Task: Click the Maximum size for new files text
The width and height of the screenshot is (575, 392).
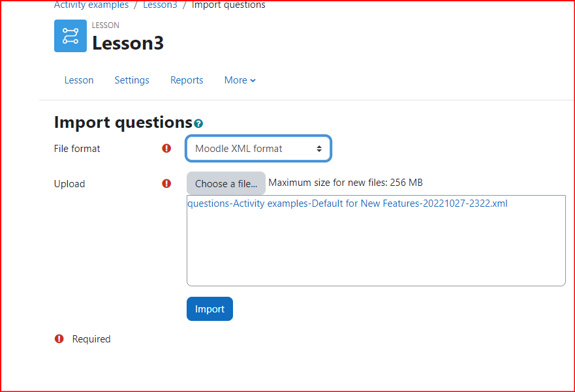Action: [345, 183]
